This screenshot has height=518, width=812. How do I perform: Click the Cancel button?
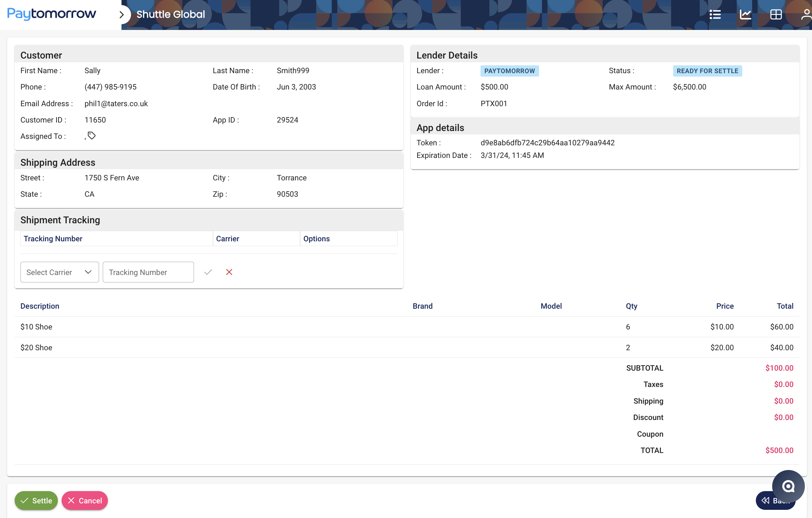[85, 500]
